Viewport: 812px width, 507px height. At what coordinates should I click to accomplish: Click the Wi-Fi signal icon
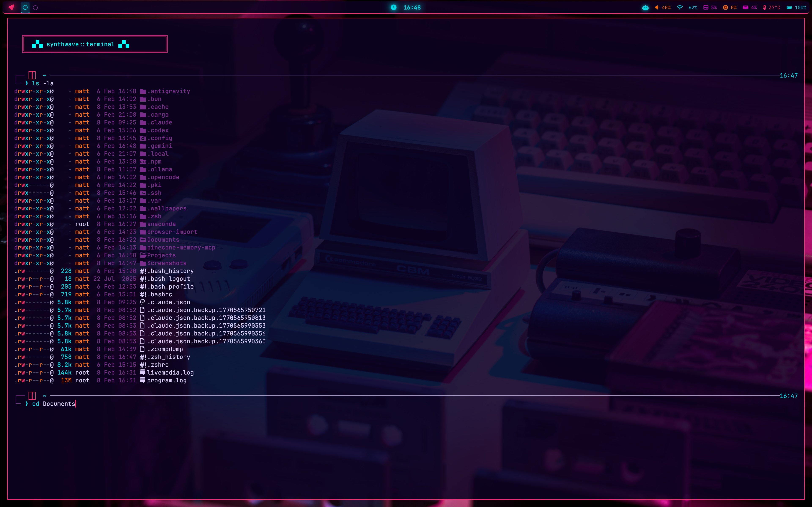pos(680,8)
